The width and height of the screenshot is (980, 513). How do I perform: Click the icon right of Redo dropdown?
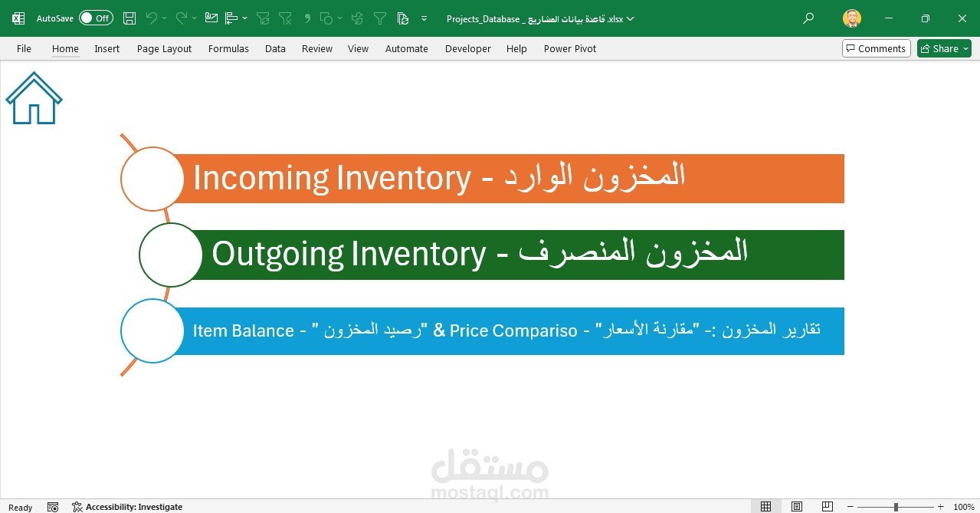pos(211,18)
